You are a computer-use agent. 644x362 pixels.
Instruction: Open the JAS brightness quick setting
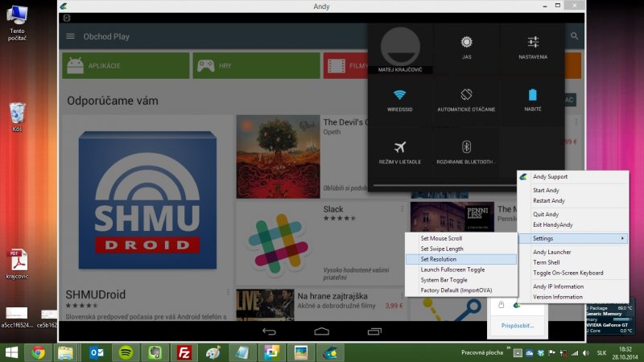pos(466,47)
